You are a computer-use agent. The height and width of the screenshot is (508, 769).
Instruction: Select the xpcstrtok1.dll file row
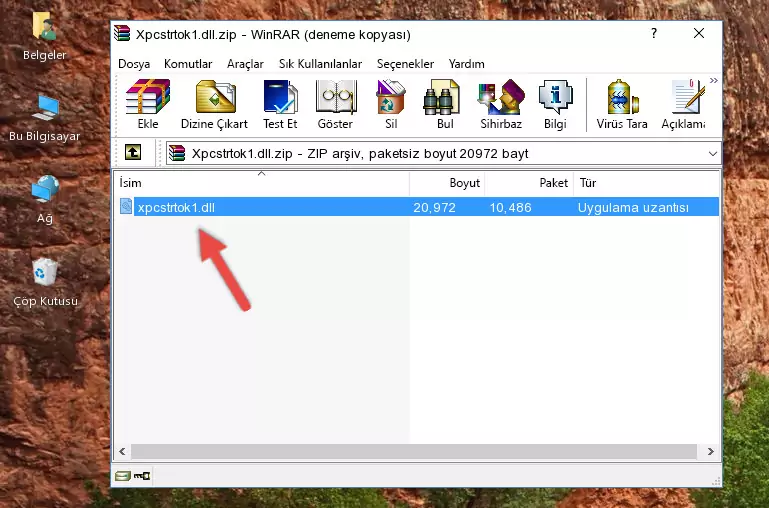[x=418, y=207]
